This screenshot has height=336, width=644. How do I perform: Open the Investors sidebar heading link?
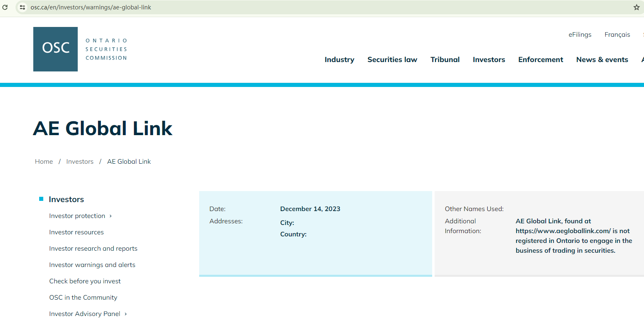pos(67,199)
